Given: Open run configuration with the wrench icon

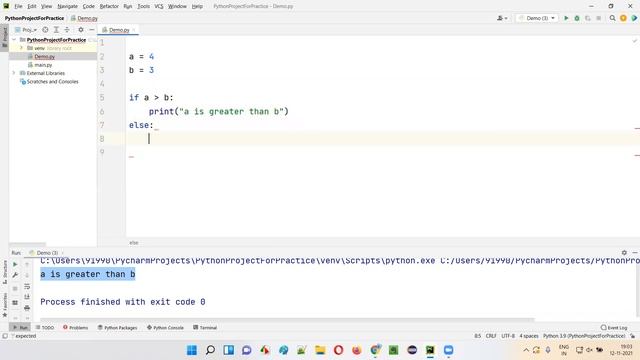Looking at the screenshot, I should [x=15, y=276].
